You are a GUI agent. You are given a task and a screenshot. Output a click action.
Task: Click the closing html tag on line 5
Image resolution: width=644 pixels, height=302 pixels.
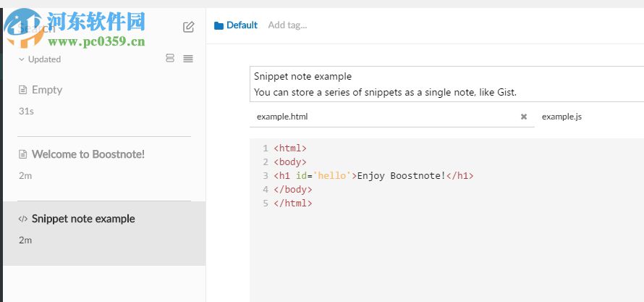click(293, 204)
